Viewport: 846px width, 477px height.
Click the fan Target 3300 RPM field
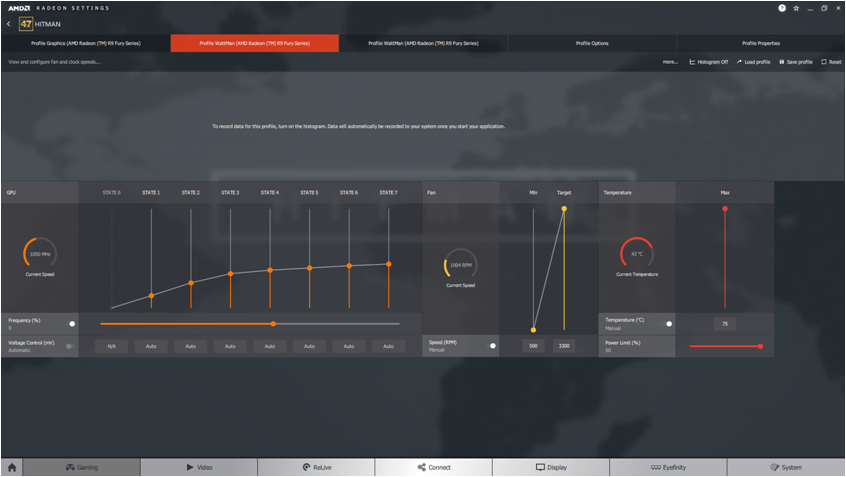[x=564, y=346]
